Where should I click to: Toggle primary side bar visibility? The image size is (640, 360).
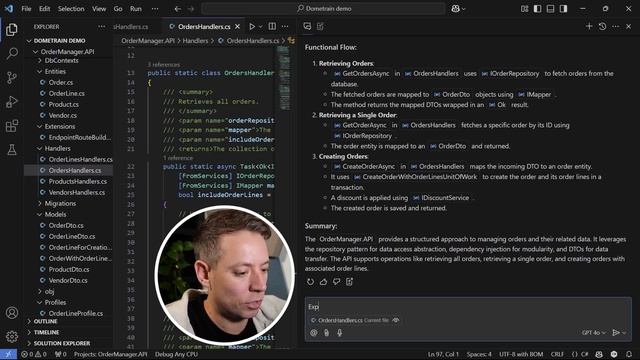(x=537, y=9)
